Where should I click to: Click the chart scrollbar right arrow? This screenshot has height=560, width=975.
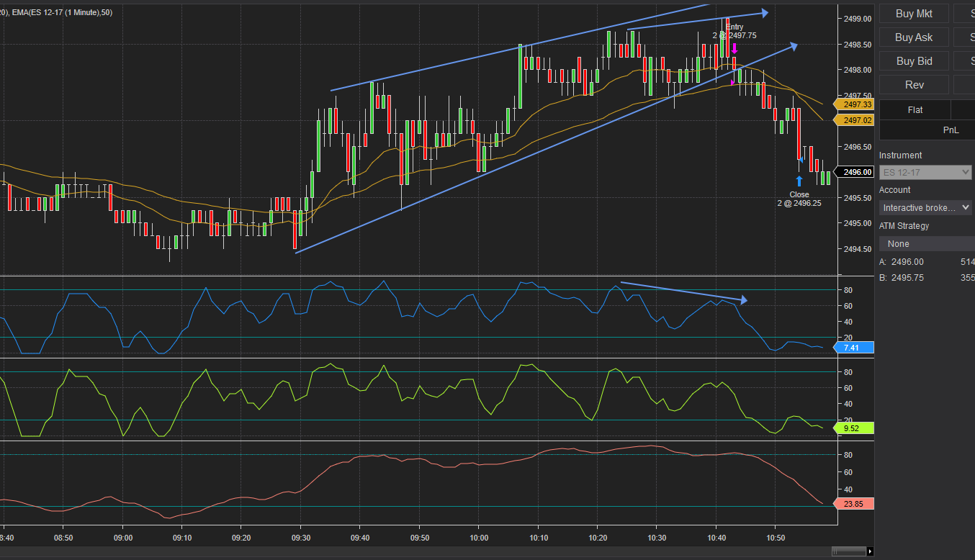tap(870, 552)
